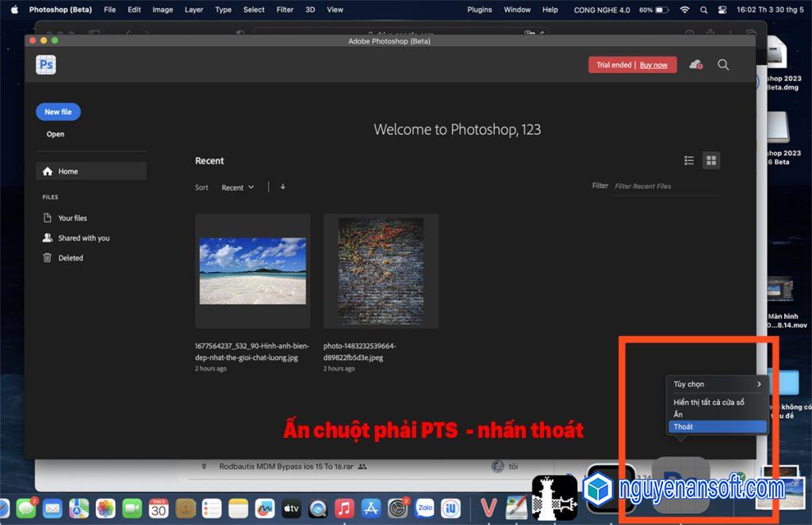The image size is (812, 525).
Task: Open Reminders from the Dock
Action: click(x=212, y=508)
